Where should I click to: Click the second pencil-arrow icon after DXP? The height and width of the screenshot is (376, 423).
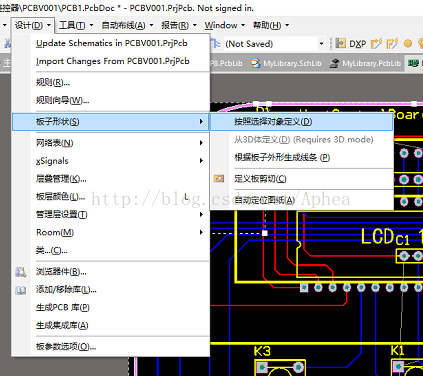point(392,44)
